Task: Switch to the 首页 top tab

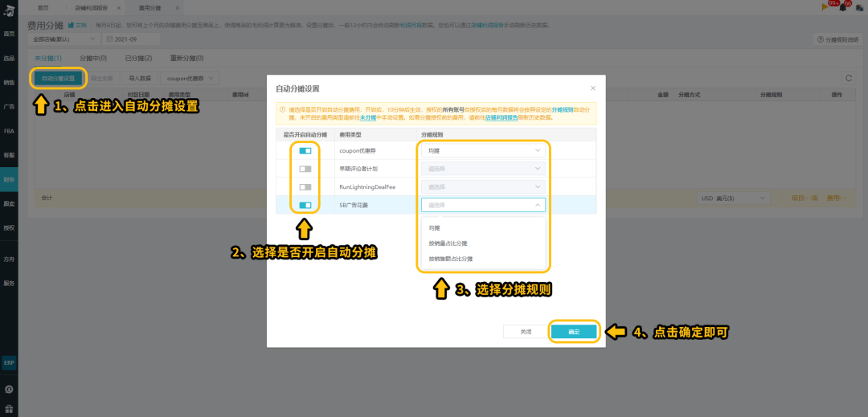Action: (43, 7)
